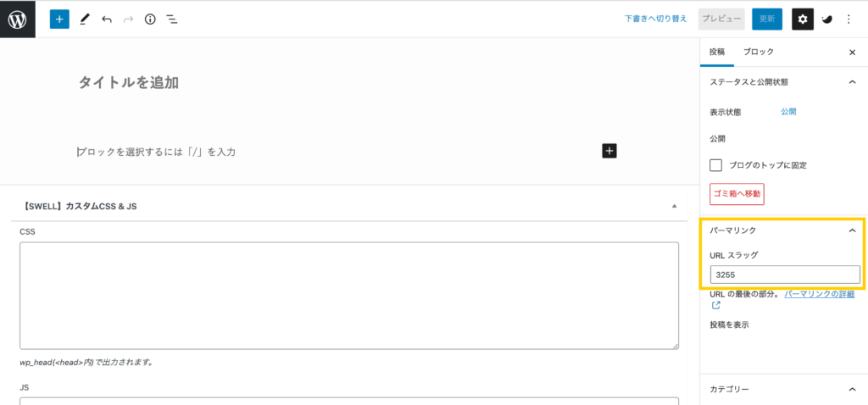This screenshot has height=405, width=868.
Task: Open the block inserter plus button
Action: [60, 19]
